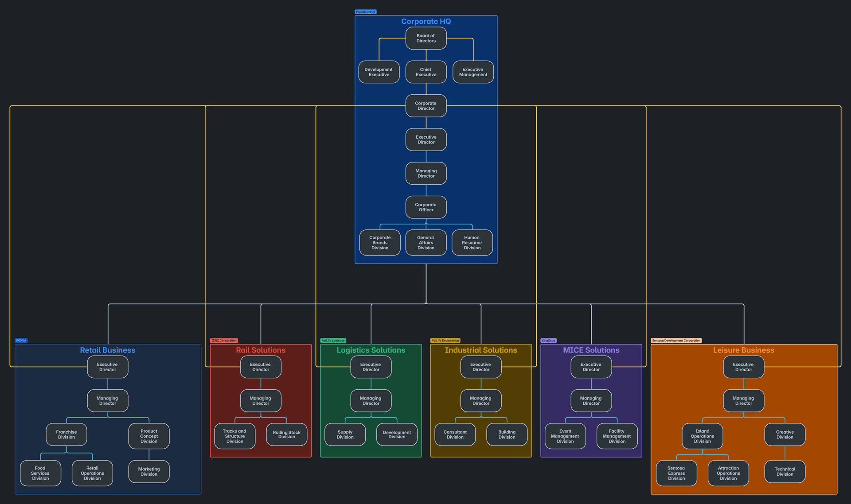Click the Food Services Division node
851x504 pixels.
point(40,473)
